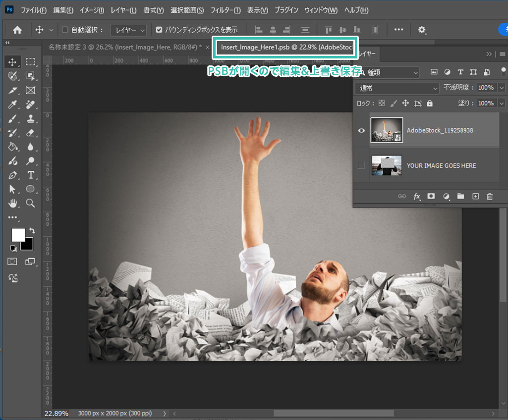Open the フィルター(T) menu
This screenshot has width=508, height=420.
[x=226, y=10]
